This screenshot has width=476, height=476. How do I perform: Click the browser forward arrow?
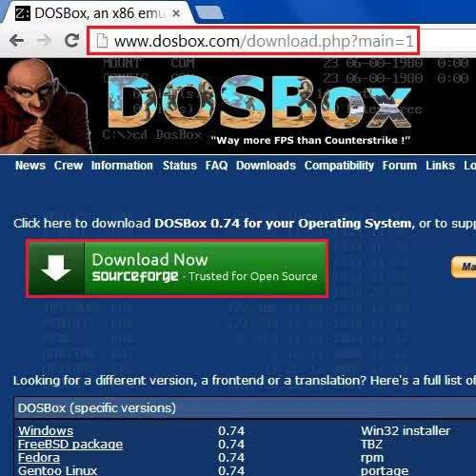click(45, 41)
